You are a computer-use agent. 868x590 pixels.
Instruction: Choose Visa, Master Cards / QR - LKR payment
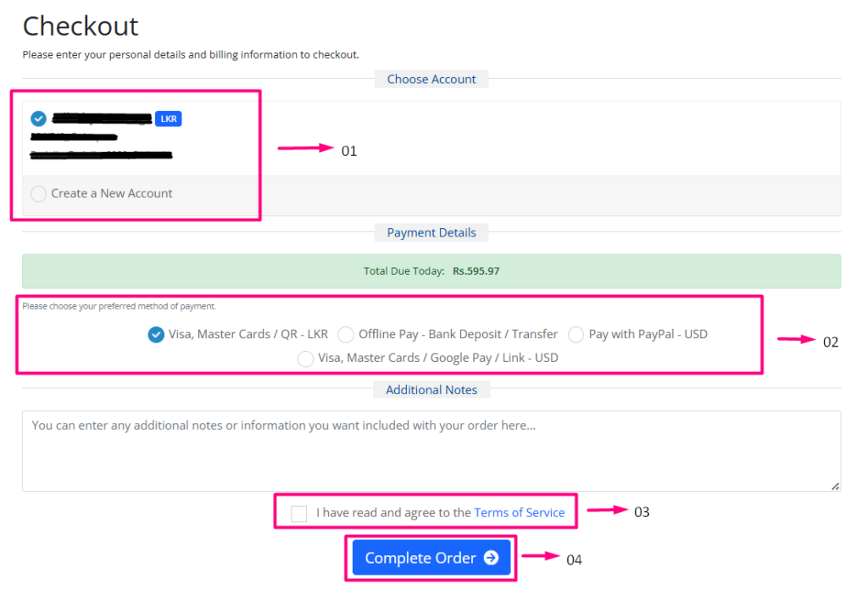[156, 335]
